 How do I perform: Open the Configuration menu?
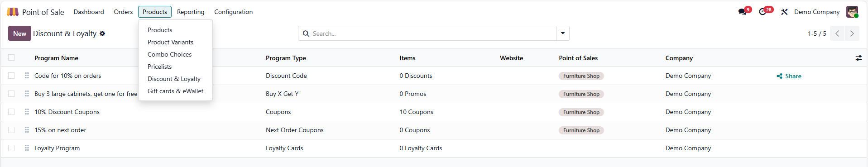pos(233,12)
